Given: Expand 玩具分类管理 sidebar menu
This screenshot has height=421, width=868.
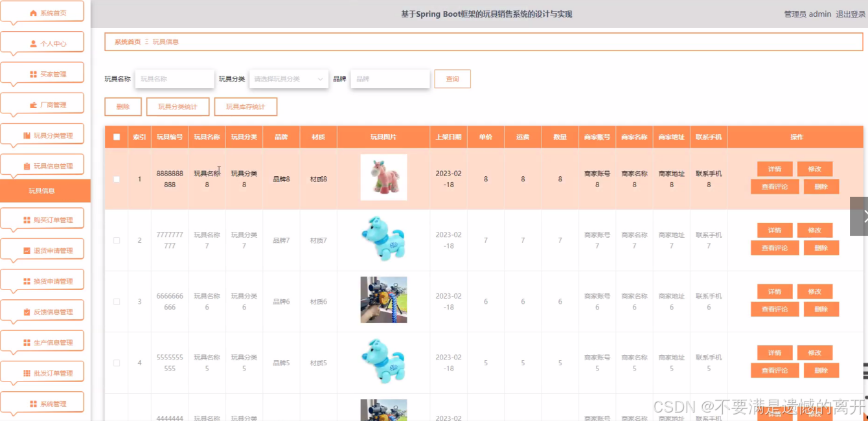Looking at the screenshot, I should click(x=42, y=135).
